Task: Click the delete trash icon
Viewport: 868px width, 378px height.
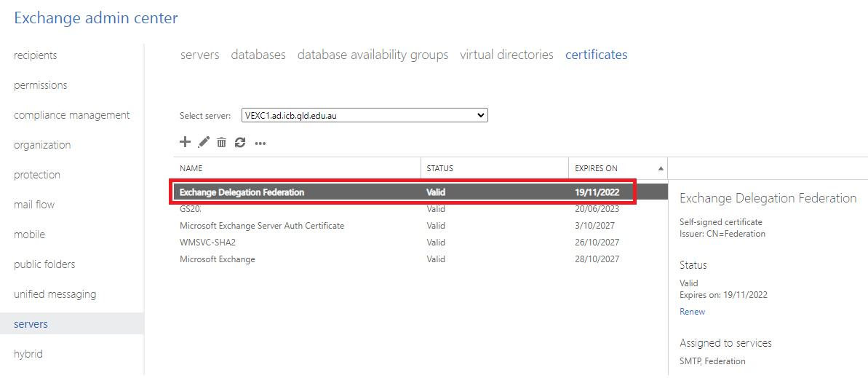Action: coord(222,143)
